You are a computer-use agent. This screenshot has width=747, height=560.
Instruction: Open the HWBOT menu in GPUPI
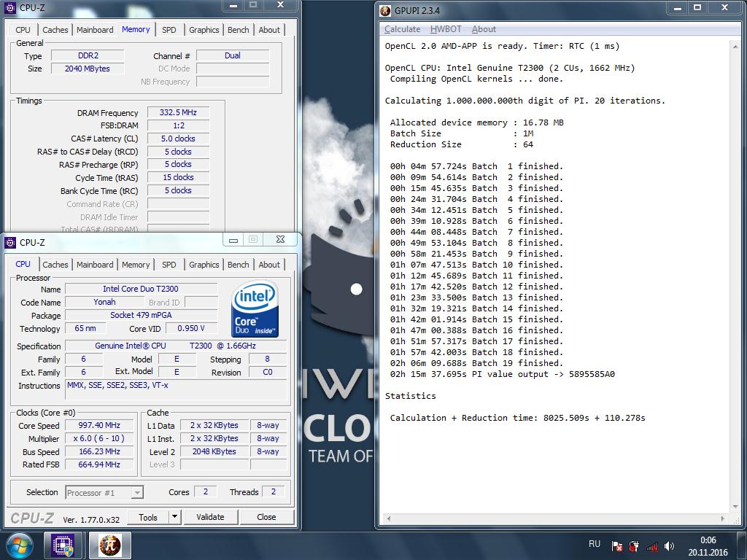point(446,29)
